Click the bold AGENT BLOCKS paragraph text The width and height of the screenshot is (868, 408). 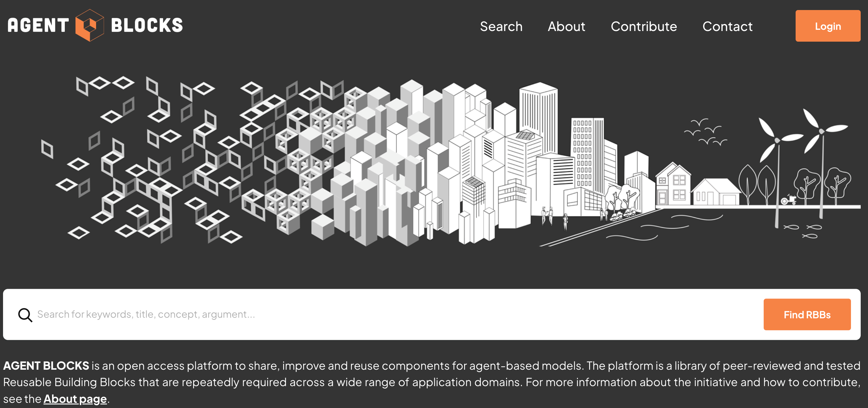coord(46,365)
